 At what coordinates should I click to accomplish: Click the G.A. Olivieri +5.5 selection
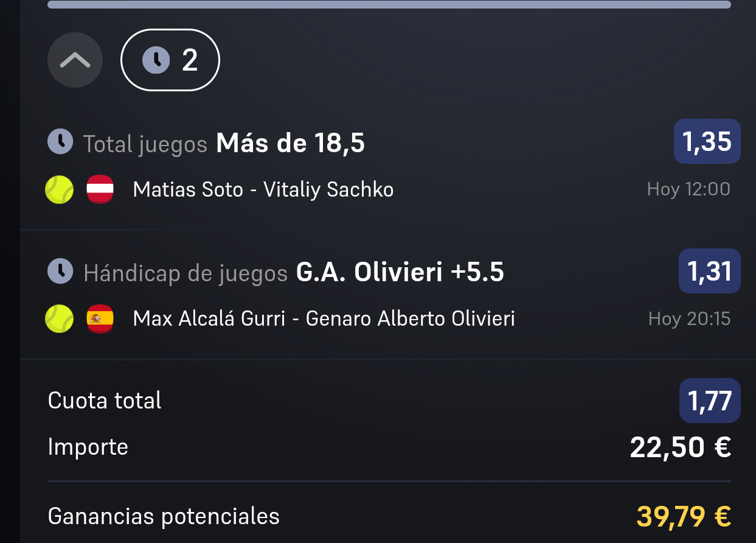400,273
